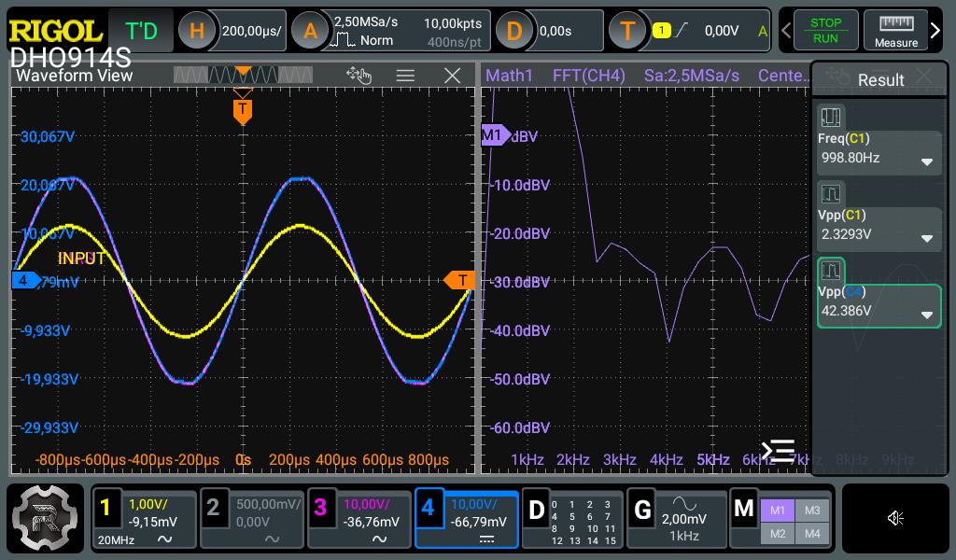Toggle the STOP/RUN acquisition button
The image size is (956, 560).
[x=825, y=31]
